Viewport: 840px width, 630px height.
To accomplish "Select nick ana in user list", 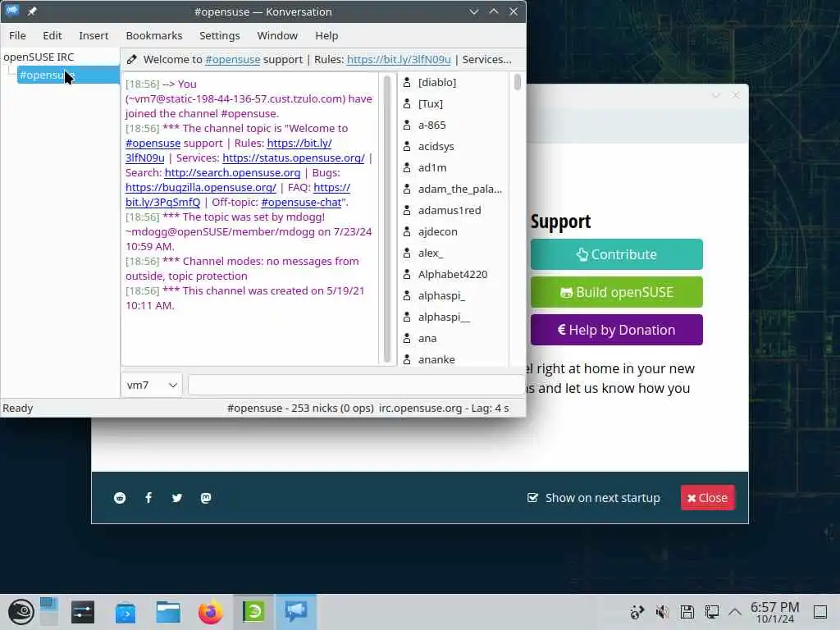I will point(427,338).
